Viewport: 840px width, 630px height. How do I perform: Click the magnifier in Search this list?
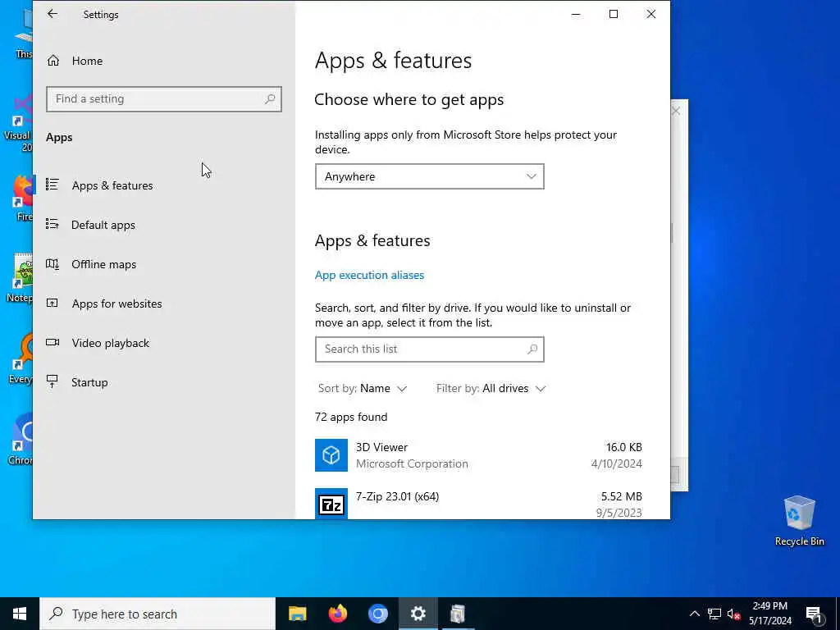coord(532,349)
